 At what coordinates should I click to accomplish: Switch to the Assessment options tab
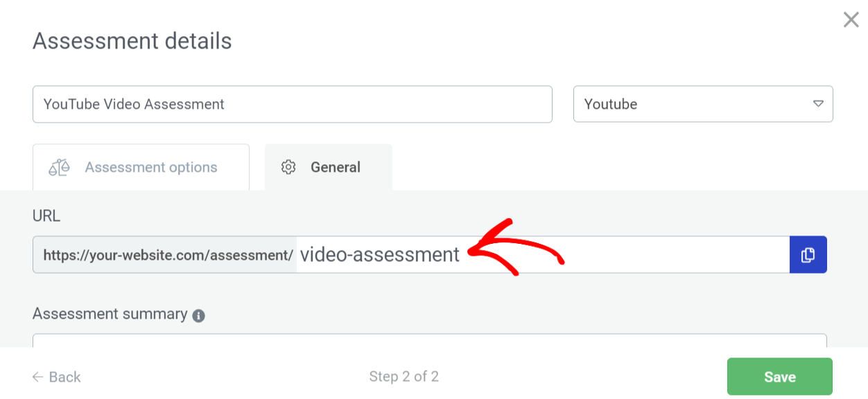click(x=141, y=168)
